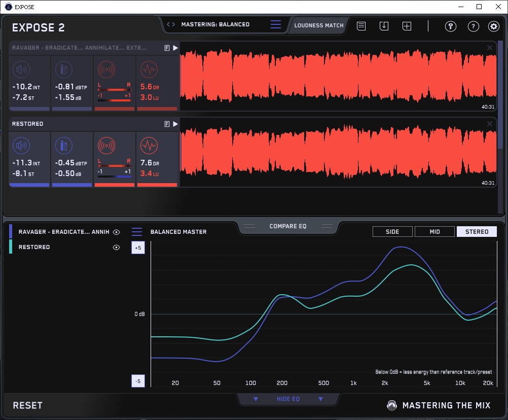508x420 pixels.
Task: Remove the RAVAGER track with its X
Action: pyautogui.click(x=490, y=48)
